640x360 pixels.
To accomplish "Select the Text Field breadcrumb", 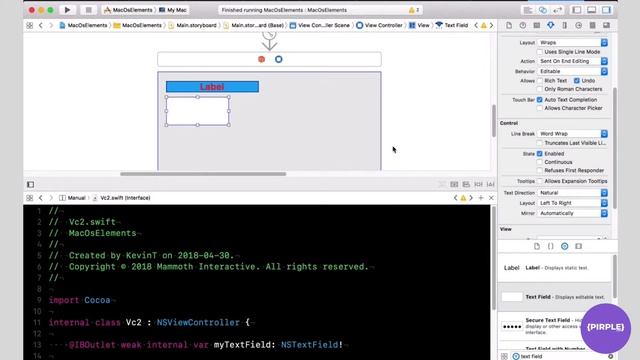I will [x=452, y=25].
